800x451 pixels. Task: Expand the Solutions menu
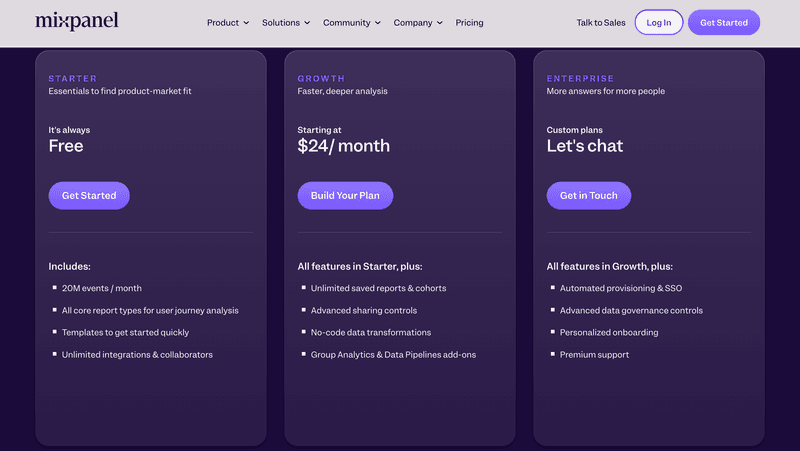click(286, 22)
